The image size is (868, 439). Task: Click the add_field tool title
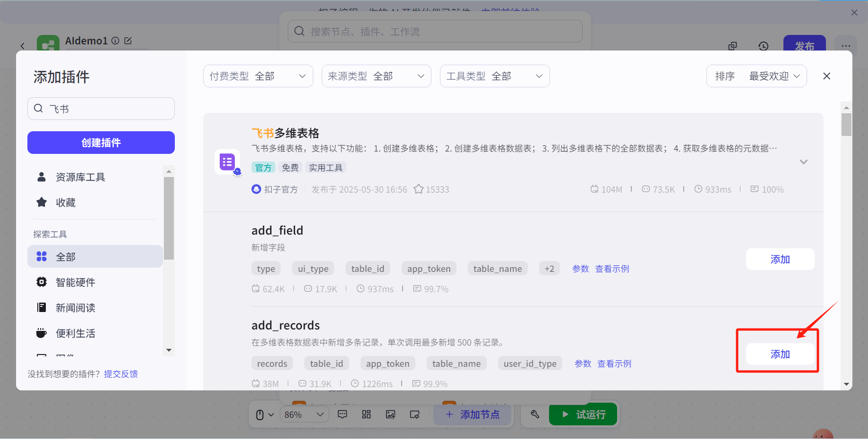click(x=277, y=230)
